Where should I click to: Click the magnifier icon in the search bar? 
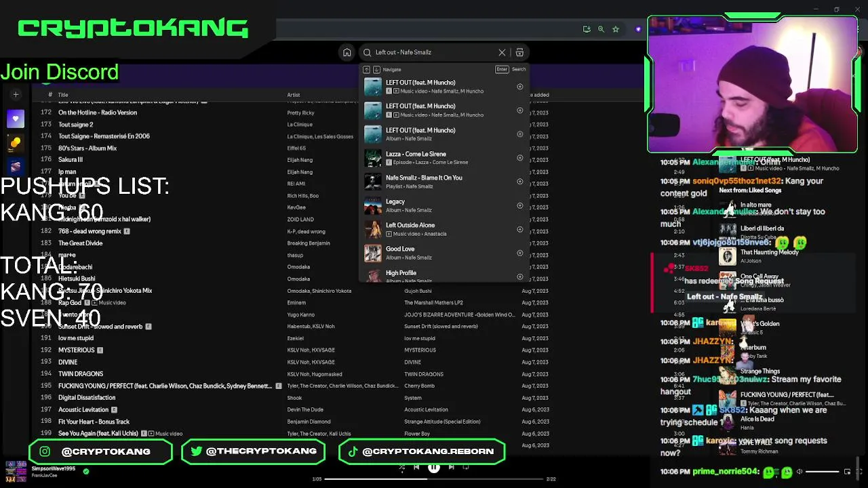click(x=367, y=52)
